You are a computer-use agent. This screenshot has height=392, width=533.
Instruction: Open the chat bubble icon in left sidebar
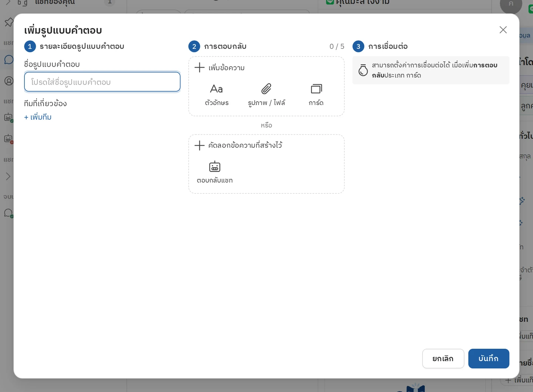(9, 60)
